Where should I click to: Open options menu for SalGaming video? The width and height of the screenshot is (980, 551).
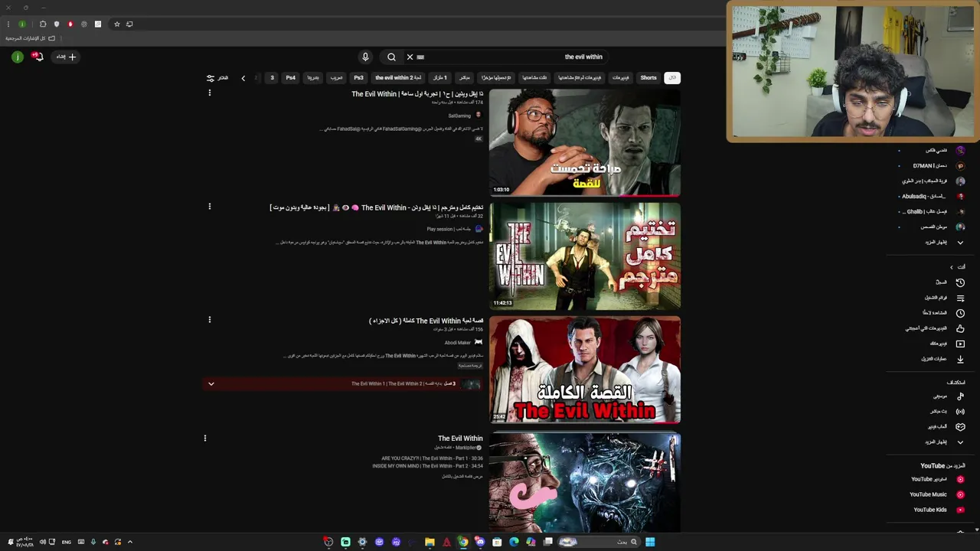(209, 93)
